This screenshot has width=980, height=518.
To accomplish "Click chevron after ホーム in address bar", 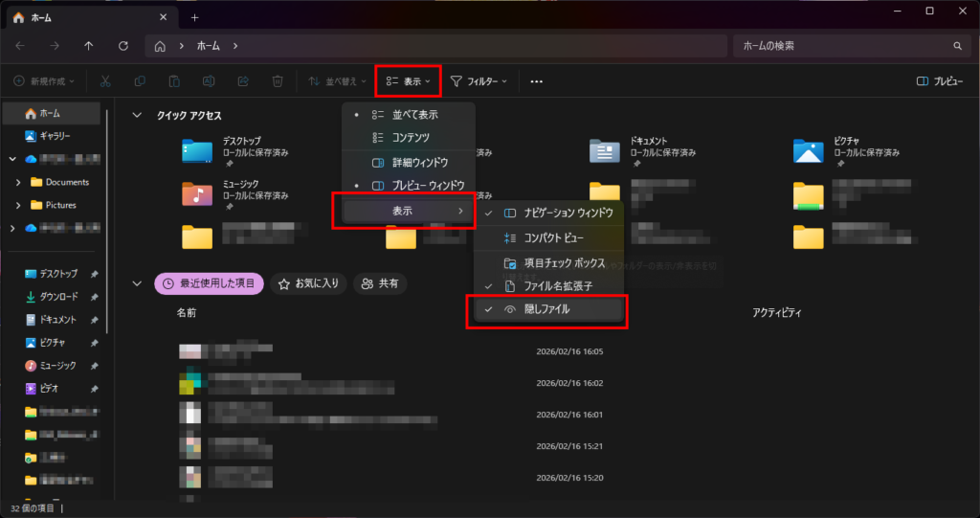I will [235, 46].
